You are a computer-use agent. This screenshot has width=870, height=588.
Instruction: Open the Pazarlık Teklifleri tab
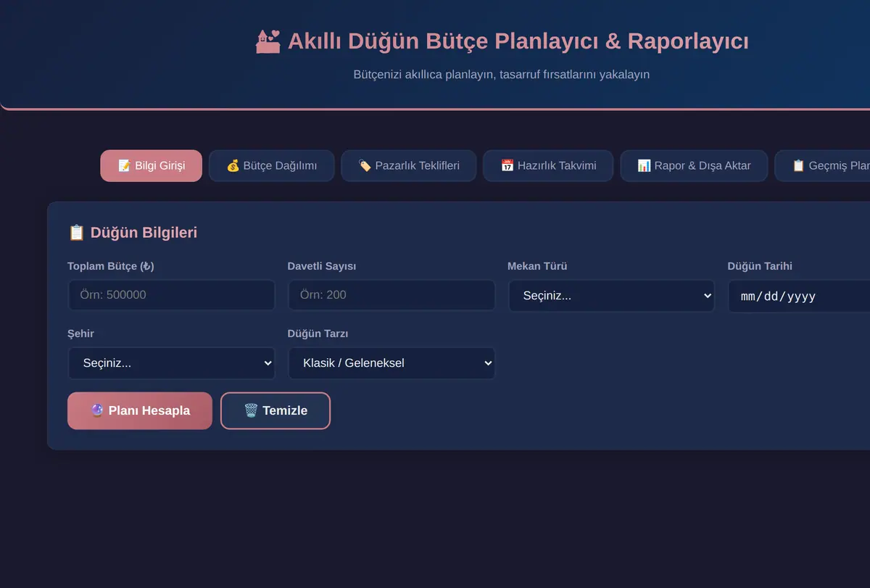(x=408, y=166)
